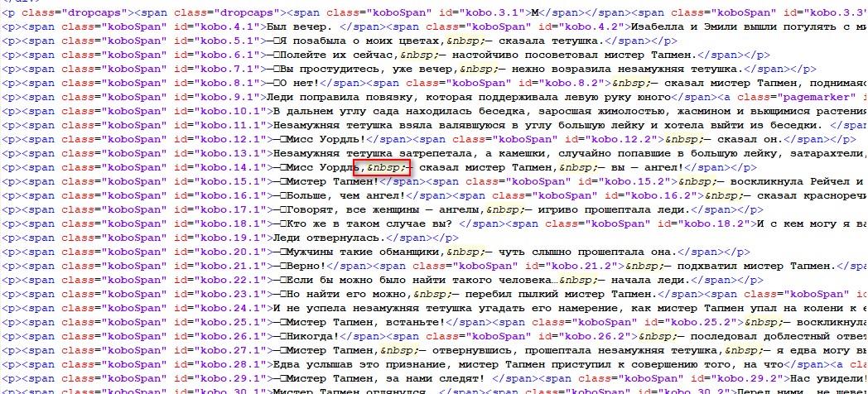This screenshot has width=868, height=394.
Task: Click the text "Больше, чем ангел!"
Action: [346, 196]
